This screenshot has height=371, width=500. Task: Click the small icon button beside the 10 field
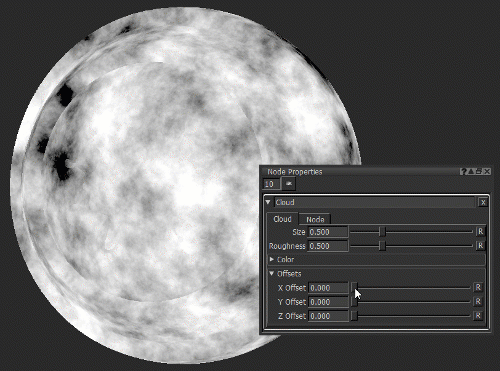289,184
